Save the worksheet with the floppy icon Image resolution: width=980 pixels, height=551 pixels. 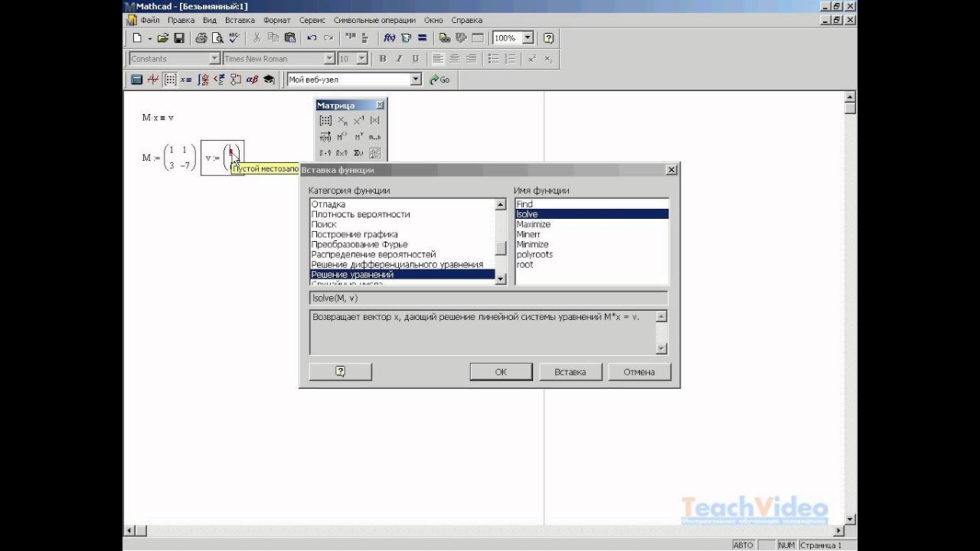(x=179, y=37)
